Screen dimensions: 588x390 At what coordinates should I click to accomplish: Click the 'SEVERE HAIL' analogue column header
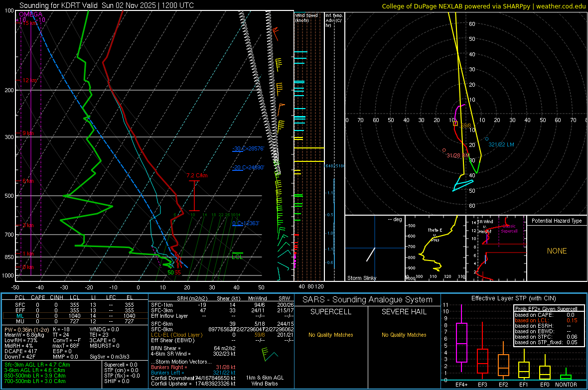coord(404,312)
